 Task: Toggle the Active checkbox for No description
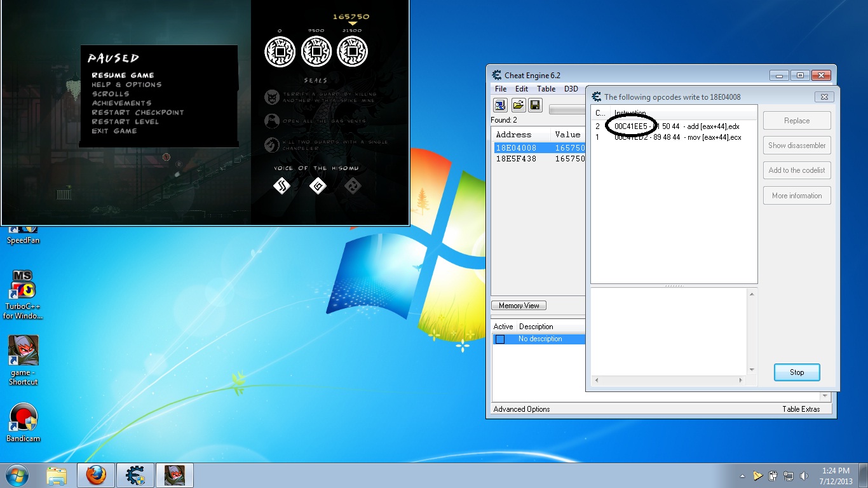pos(500,339)
